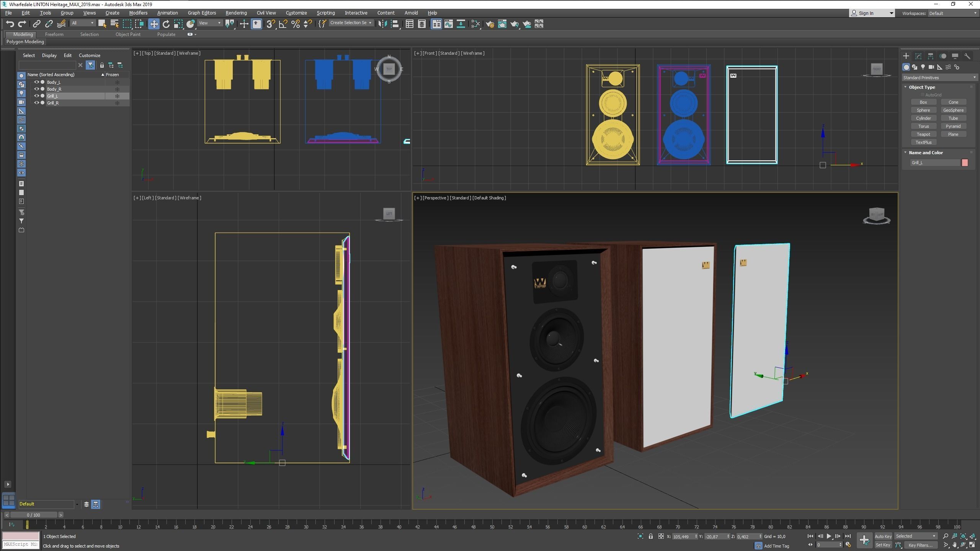Click the Maximize Viewport toggle icon
The width and height of the screenshot is (980, 551).
[972, 545]
